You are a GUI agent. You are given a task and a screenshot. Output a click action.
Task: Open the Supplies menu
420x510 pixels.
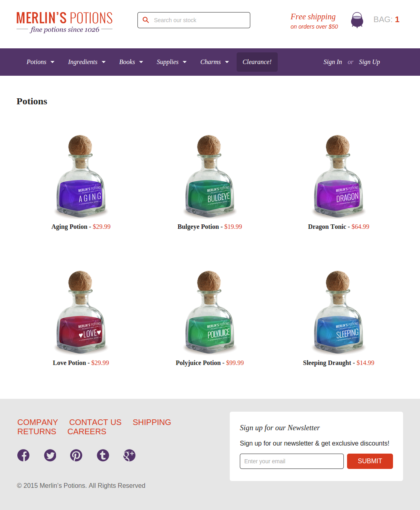172,62
